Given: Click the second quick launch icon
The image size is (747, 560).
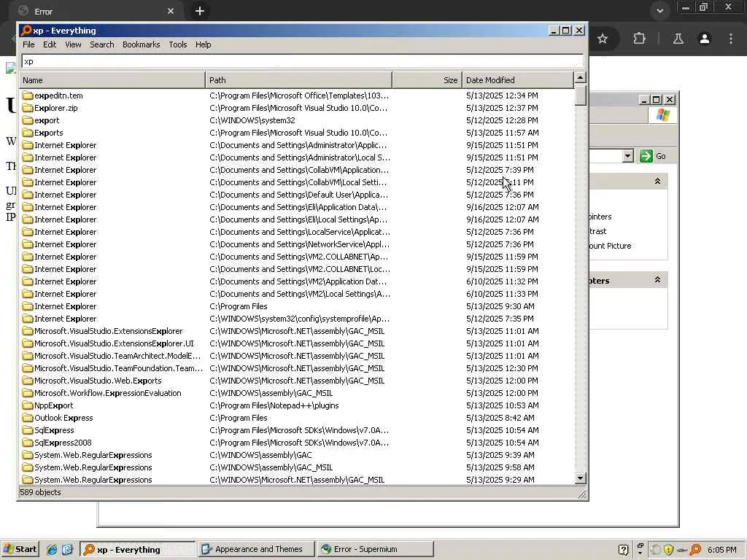Looking at the screenshot, I should coord(67,550).
